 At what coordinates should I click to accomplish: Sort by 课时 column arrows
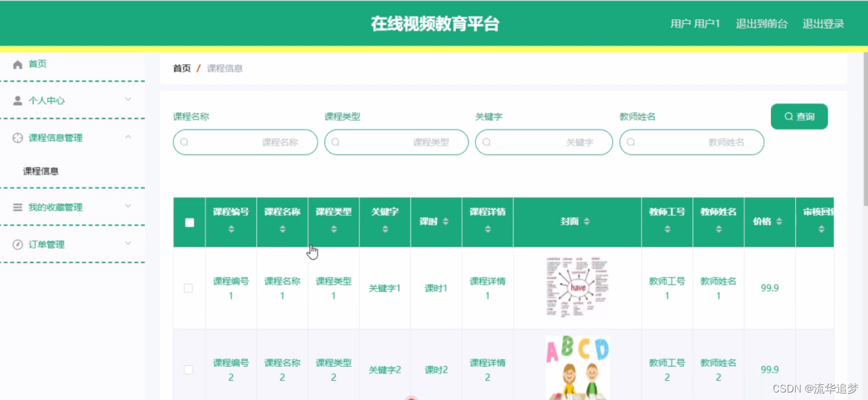(446, 222)
